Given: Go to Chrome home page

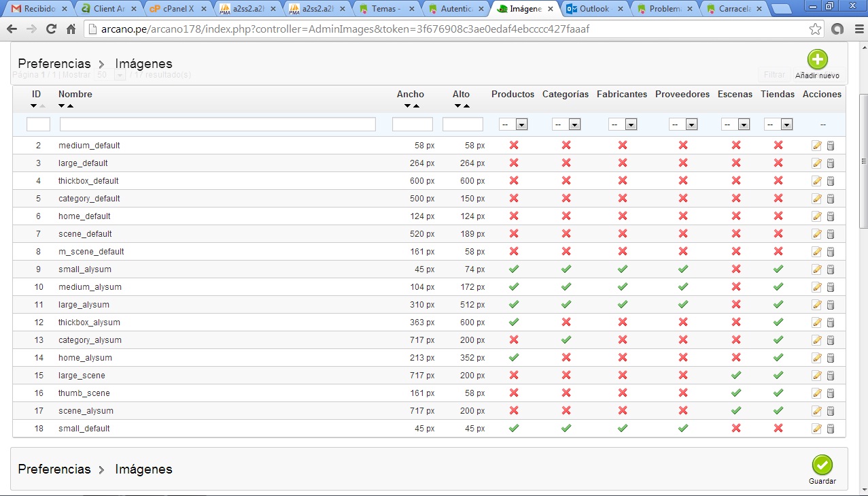Looking at the screenshot, I should pyautogui.click(x=71, y=29).
